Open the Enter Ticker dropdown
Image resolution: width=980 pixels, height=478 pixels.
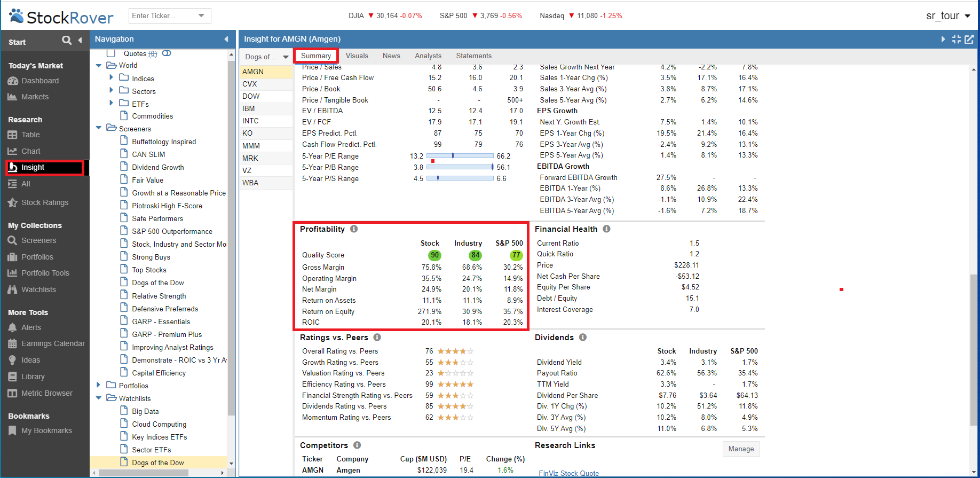(x=201, y=15)
